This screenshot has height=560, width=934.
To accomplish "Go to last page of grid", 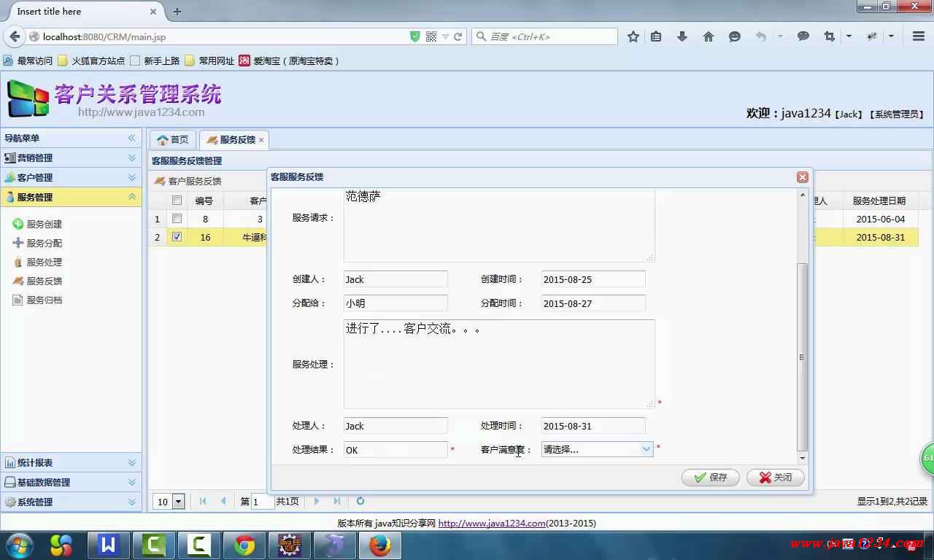I will (x=336, y=501).
